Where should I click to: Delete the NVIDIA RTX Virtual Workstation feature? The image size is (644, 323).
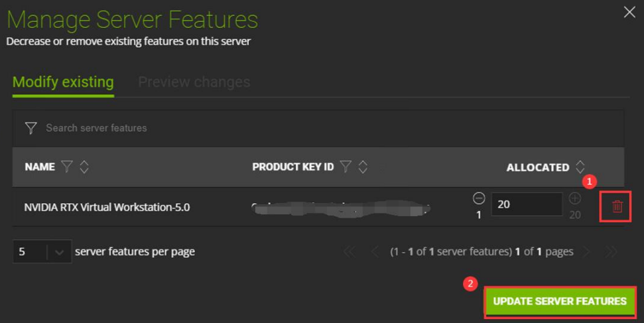(617, 207)
